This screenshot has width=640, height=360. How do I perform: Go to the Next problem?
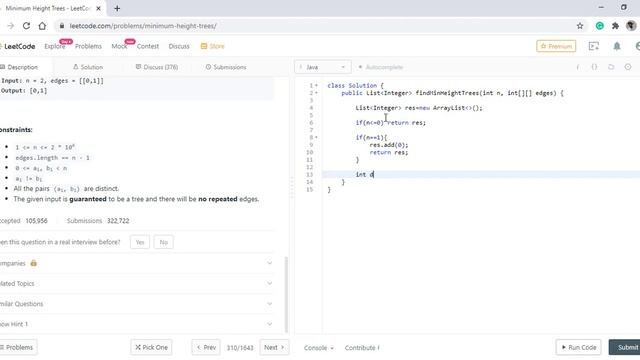[x=273, y=347]
